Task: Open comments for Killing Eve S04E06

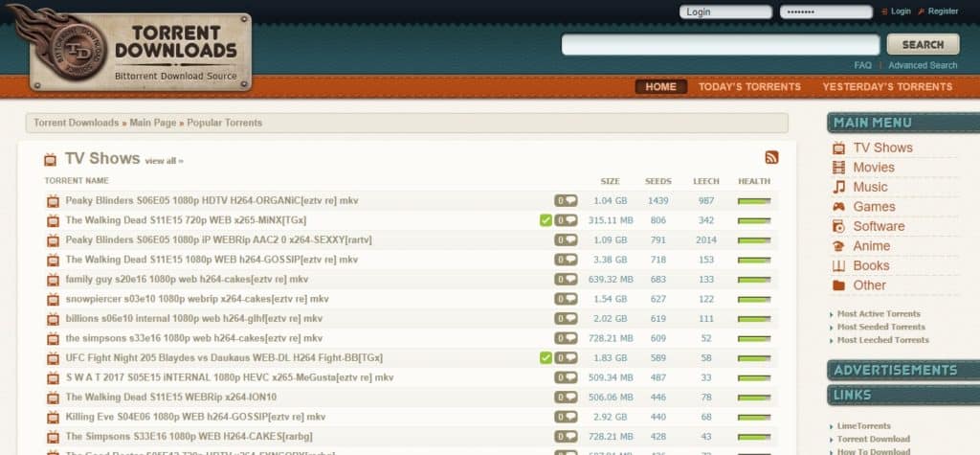Action: [x=566, y=417]
